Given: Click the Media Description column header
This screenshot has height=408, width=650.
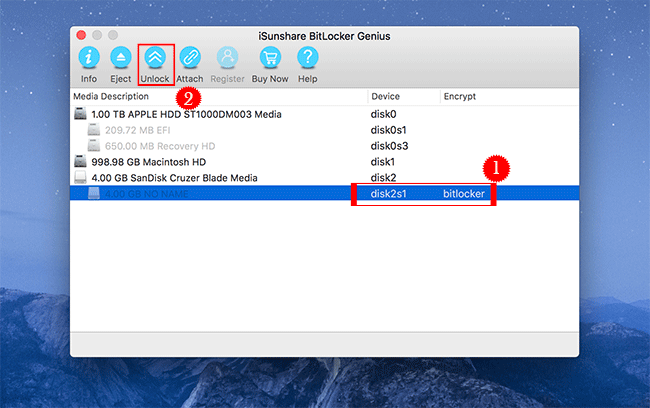Looking at the screenshot, I should pyautogui.click(x=111, y=96).
